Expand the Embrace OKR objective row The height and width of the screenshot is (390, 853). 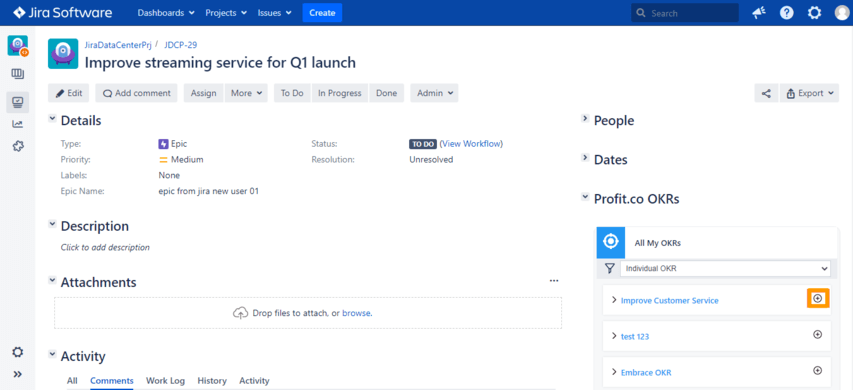tap(614, 372)
